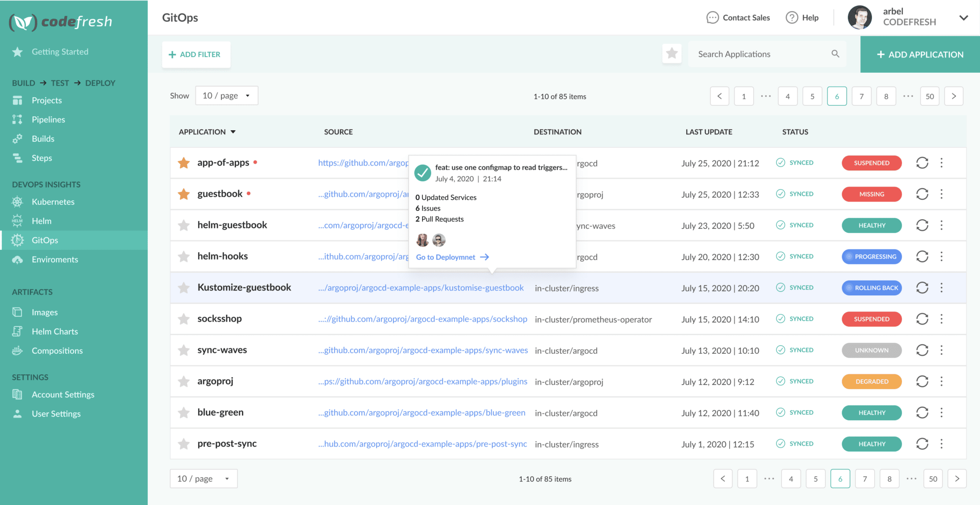Open the arbel account dropdown chevron

[964, 18]
